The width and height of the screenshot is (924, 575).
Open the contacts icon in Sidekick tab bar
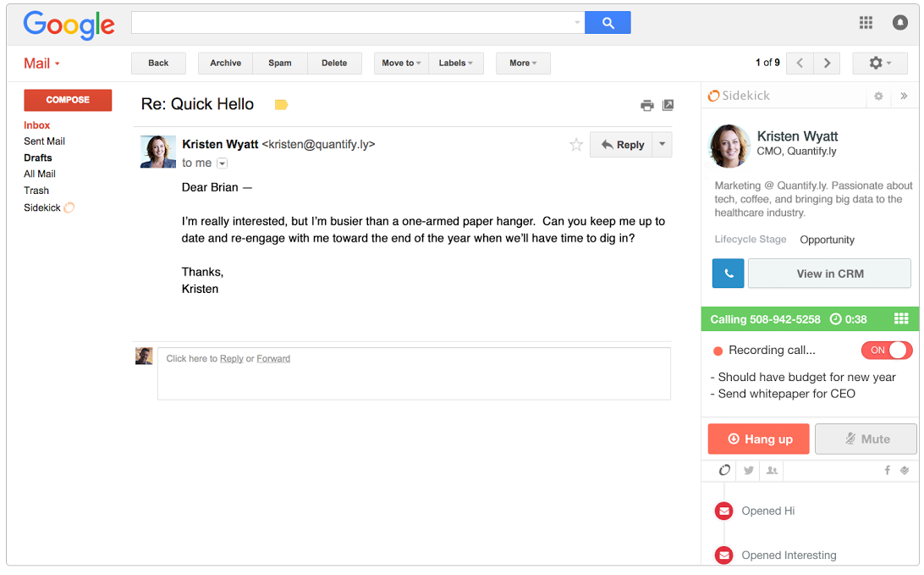pos(772,471)
